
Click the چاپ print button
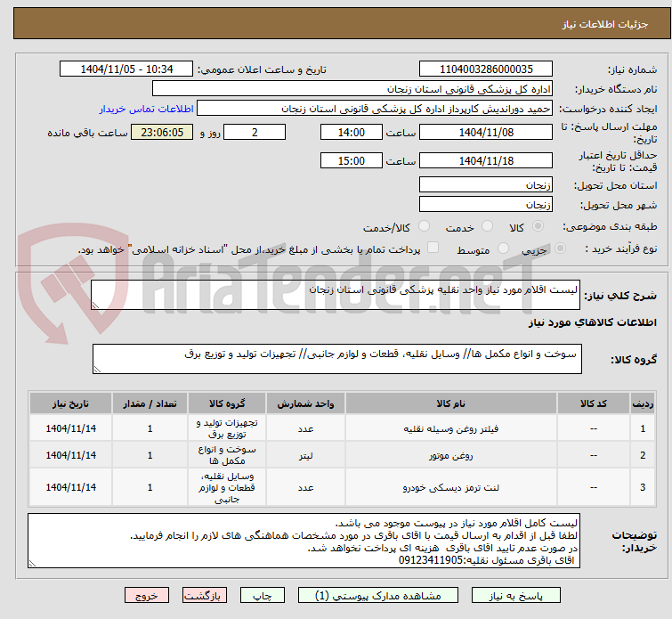tap(263, 596)
